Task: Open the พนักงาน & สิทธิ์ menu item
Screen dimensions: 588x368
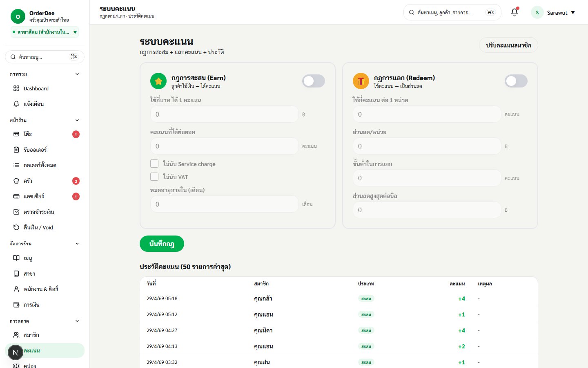Action: (x=45, y=289)
